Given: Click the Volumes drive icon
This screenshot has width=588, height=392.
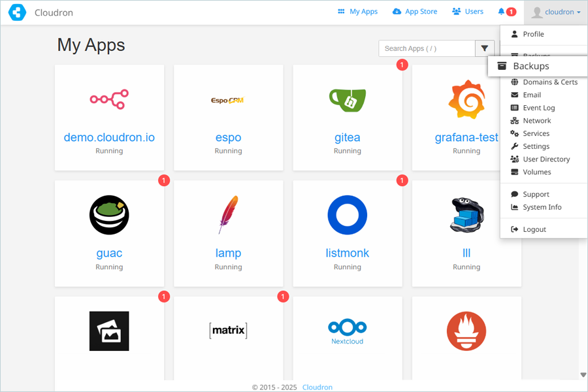Looking at the screenshot, I should [x=515, y=172].
